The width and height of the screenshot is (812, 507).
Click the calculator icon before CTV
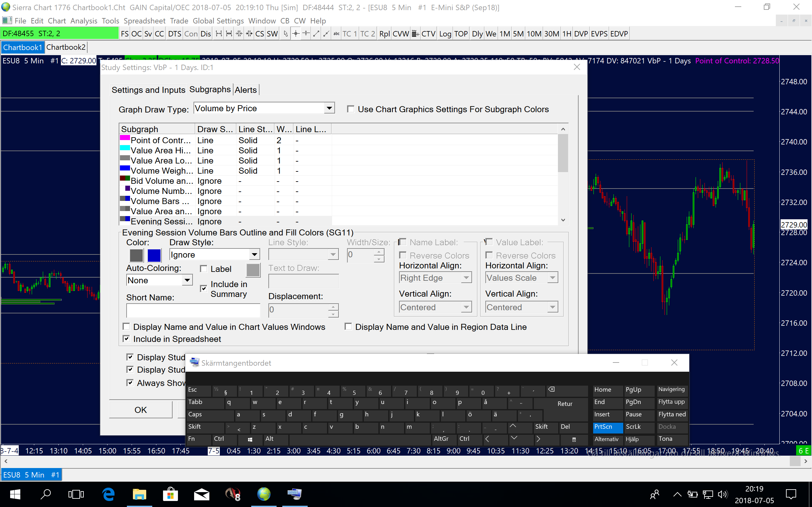[x=416, y=34]
